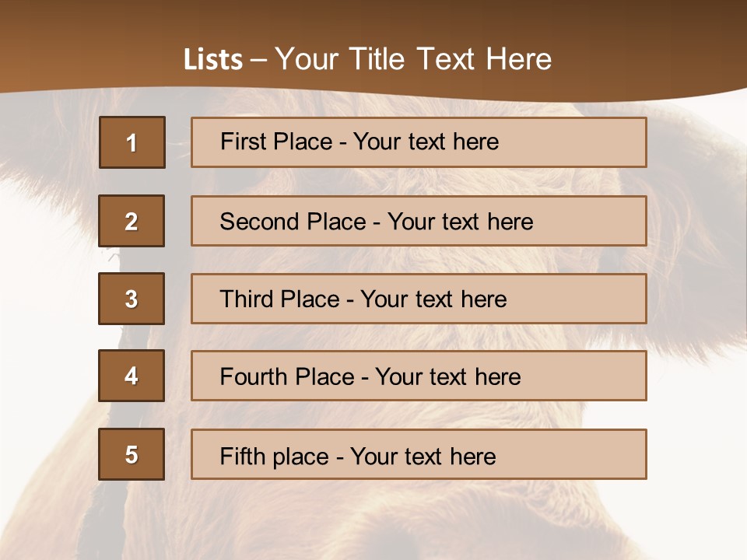
Task: Click the number 3 box
Action: [x=132, y=299]
